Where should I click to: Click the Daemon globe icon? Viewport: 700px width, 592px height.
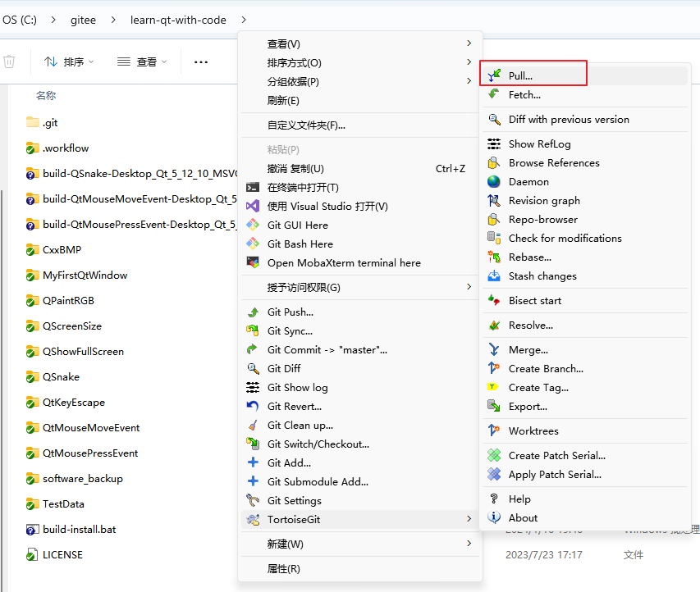coord(494,181)
